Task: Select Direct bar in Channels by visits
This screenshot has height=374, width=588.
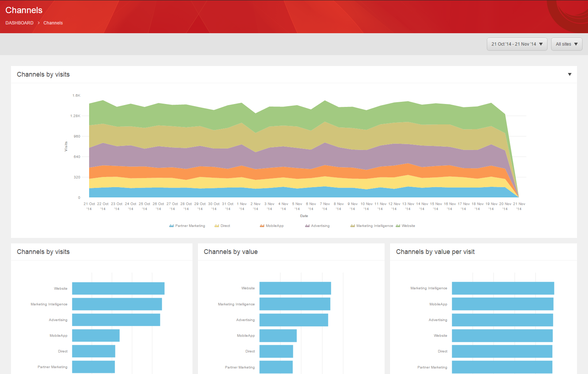Action: [x=93, y=351]
